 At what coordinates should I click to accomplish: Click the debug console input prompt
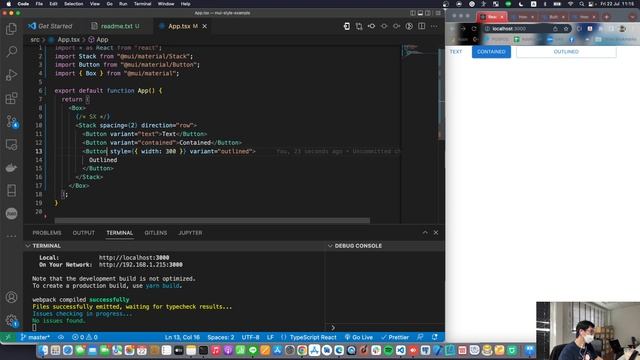pyautogui.click(x=333, y=327)
